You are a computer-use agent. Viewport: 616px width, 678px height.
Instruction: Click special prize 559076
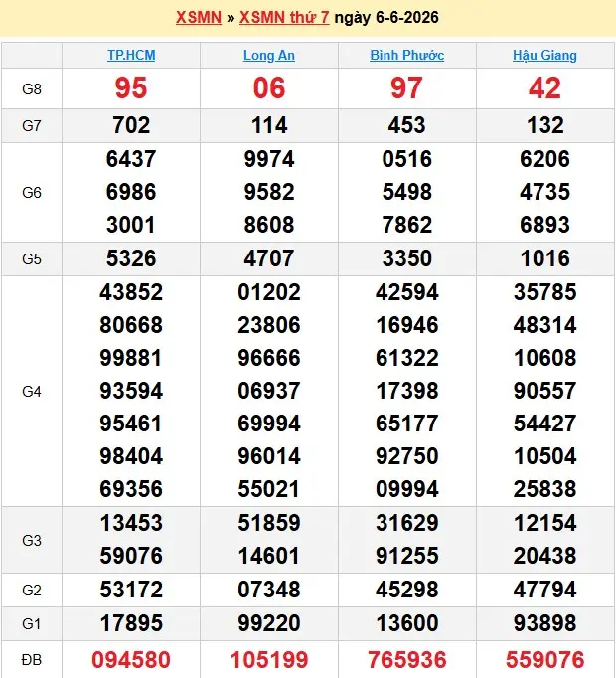[x=544, y=660]
